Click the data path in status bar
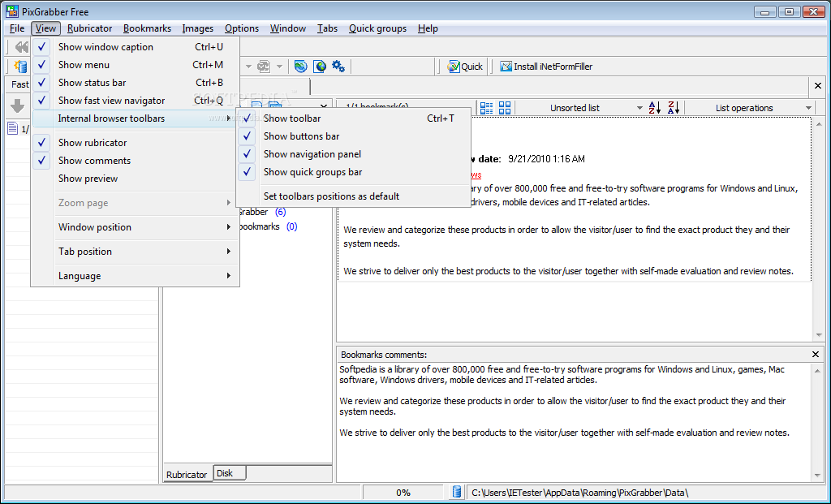The image size is (831, 504). 579,493
